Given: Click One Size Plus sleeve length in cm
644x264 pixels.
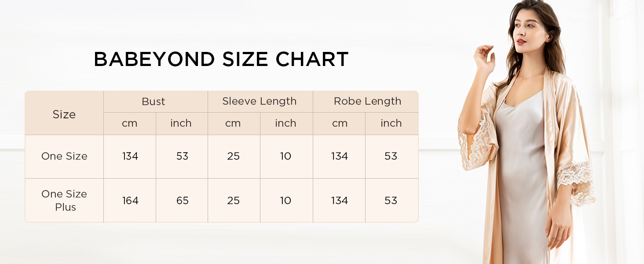Looking at the screenshot, I should 233,201.
